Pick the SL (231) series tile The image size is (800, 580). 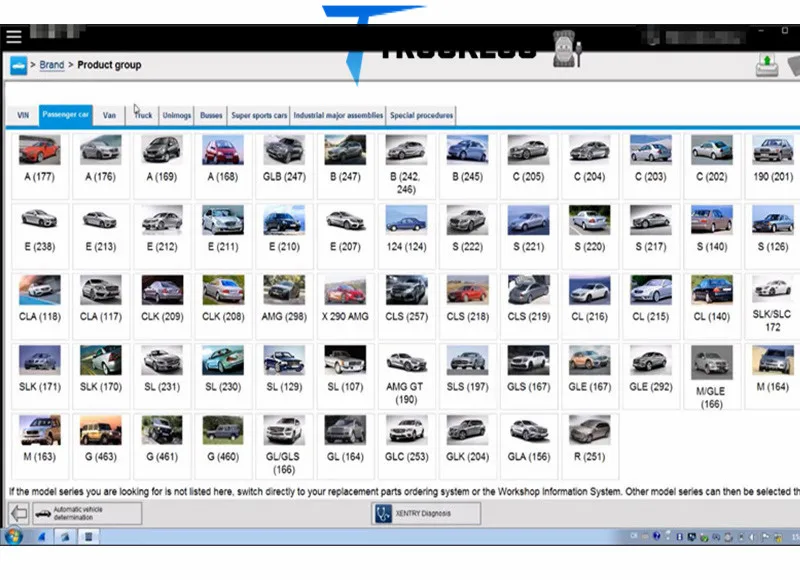point(162,375)
